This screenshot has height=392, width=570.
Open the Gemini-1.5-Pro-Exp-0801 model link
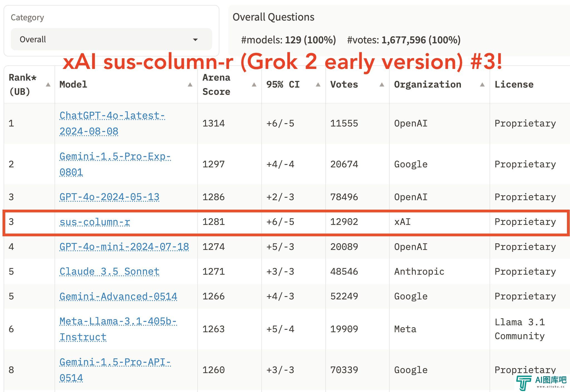tap(115, 164)
